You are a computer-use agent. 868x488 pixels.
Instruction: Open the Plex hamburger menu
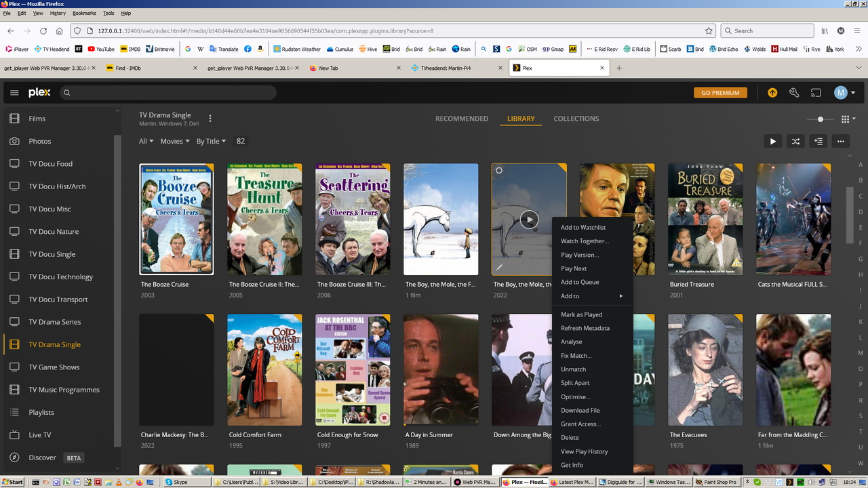pyautogui.click(x=14, y=93)
